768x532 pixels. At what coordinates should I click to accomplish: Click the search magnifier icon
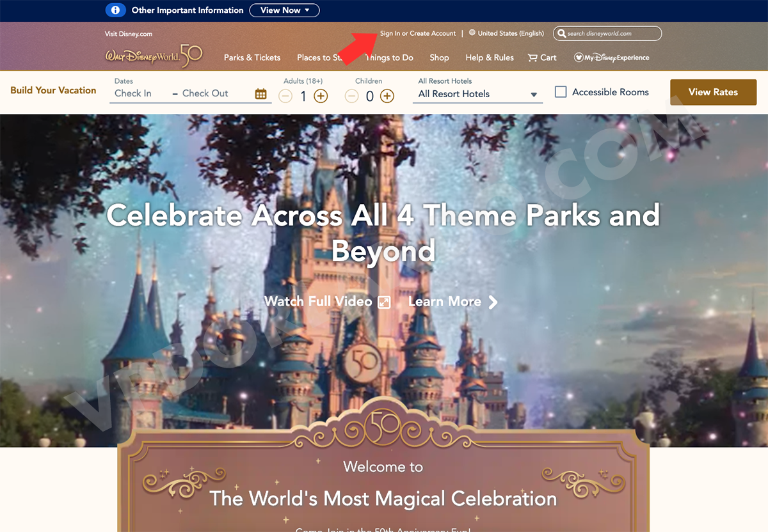click(561, 33)
